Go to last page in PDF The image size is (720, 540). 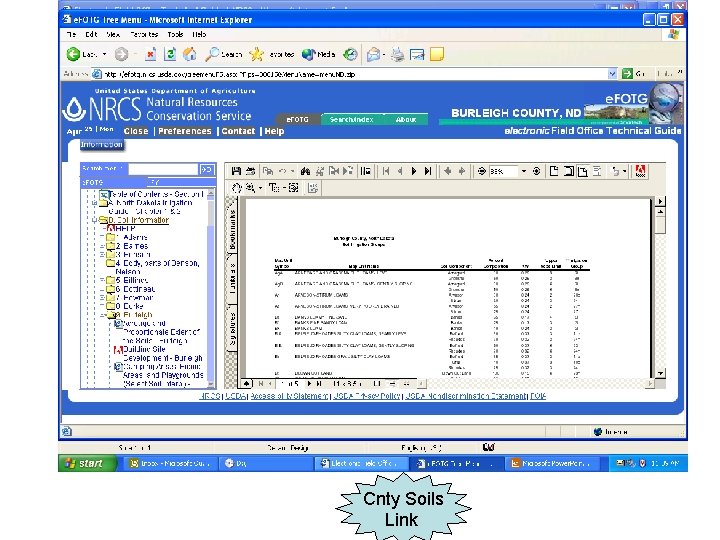tap(428, 171)
